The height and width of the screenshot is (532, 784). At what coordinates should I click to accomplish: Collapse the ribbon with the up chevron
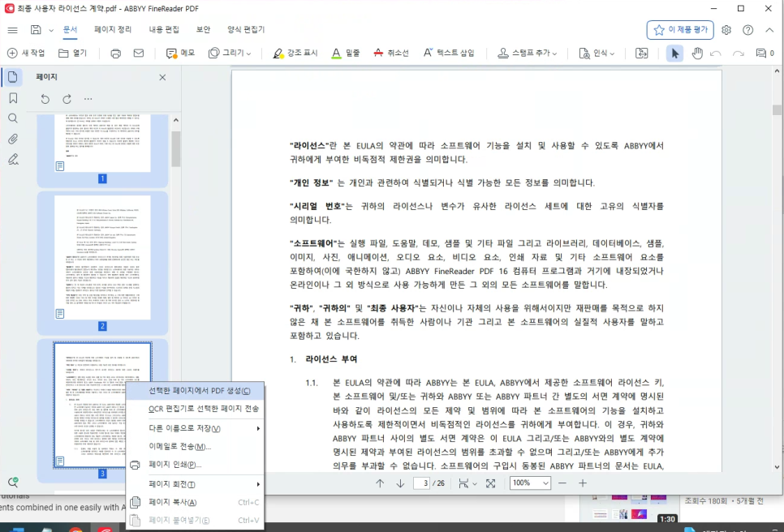coord(769,30)
